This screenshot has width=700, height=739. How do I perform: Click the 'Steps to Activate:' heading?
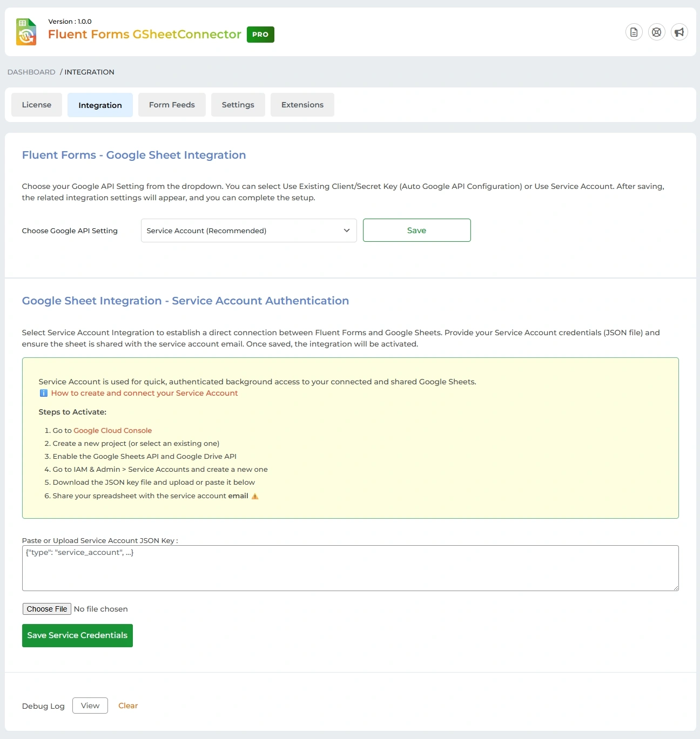[72, 412]
